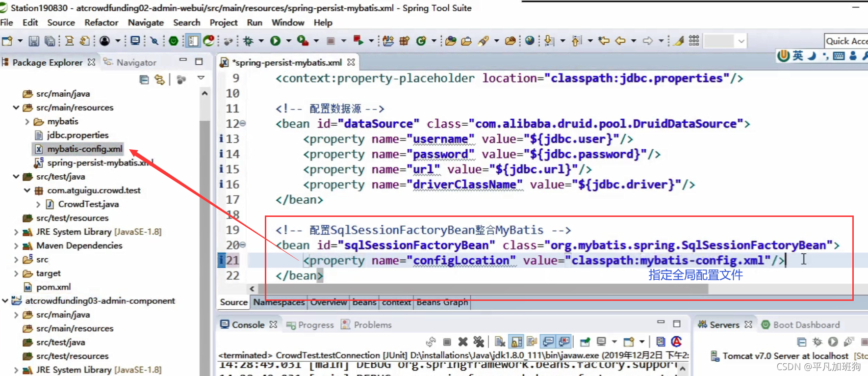The height and width of the screenshot is (376, 868).
Task: Toggle the highlighted line numbers toolbar button
Action: (193, 41)
